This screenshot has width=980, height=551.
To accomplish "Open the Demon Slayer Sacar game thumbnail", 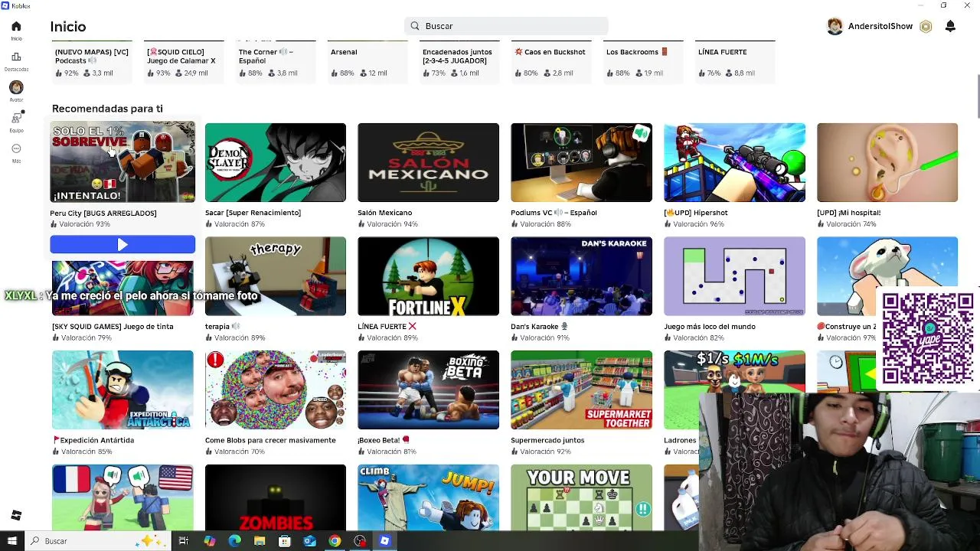I will [x=276, y=162].
